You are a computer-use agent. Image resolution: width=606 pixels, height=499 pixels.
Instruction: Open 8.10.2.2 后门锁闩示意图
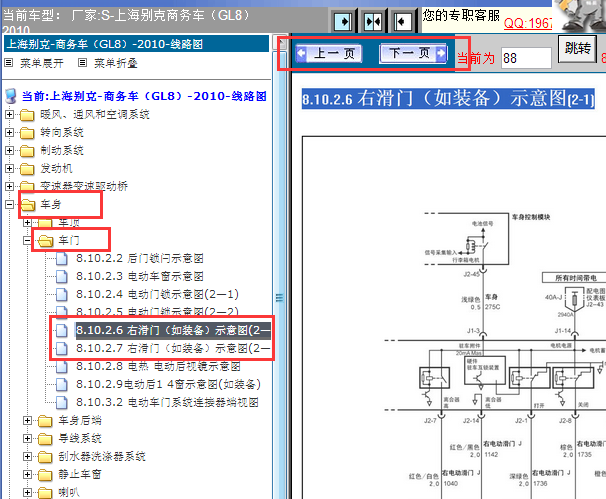(140, 258)
